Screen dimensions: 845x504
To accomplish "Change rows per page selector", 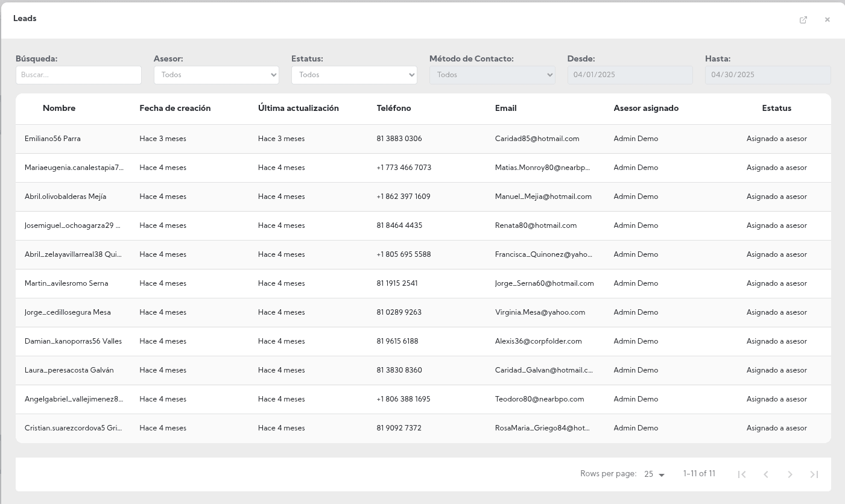I will [x=654, y=474].
